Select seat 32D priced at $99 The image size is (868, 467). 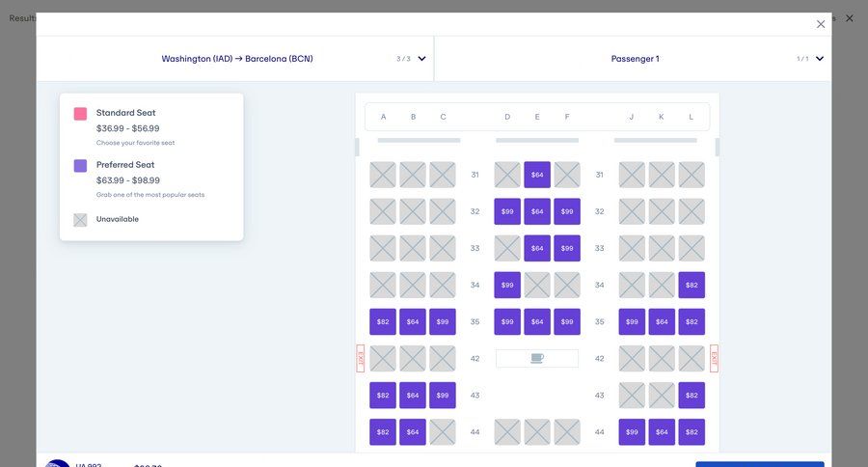point(507,211)
